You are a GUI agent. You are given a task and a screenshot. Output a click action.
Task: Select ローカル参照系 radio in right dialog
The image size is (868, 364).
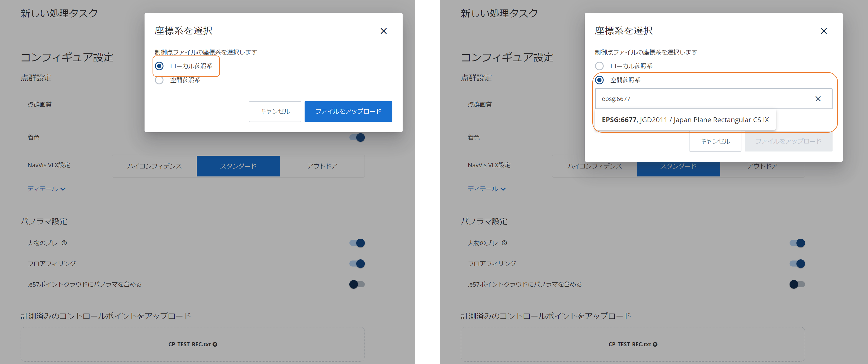599,66
